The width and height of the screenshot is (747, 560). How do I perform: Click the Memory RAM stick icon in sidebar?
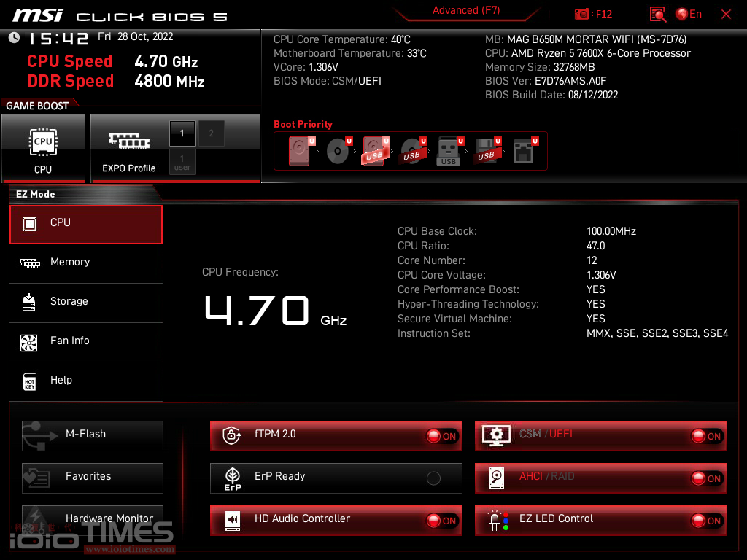(x=29, y=262)
